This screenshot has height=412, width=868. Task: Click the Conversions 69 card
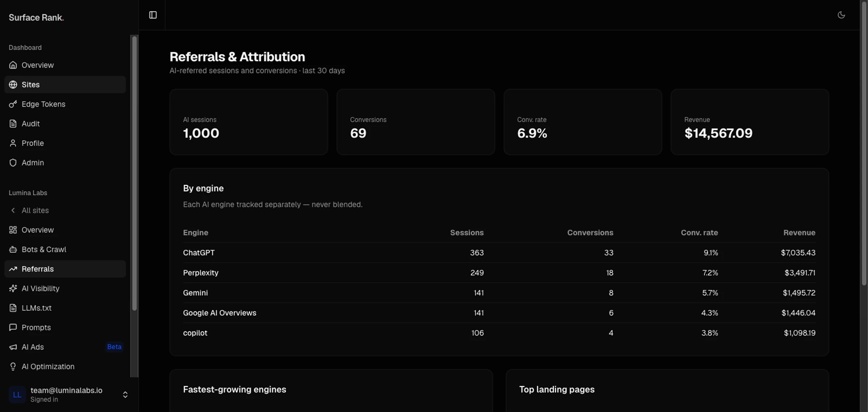(x=416, y=122)
